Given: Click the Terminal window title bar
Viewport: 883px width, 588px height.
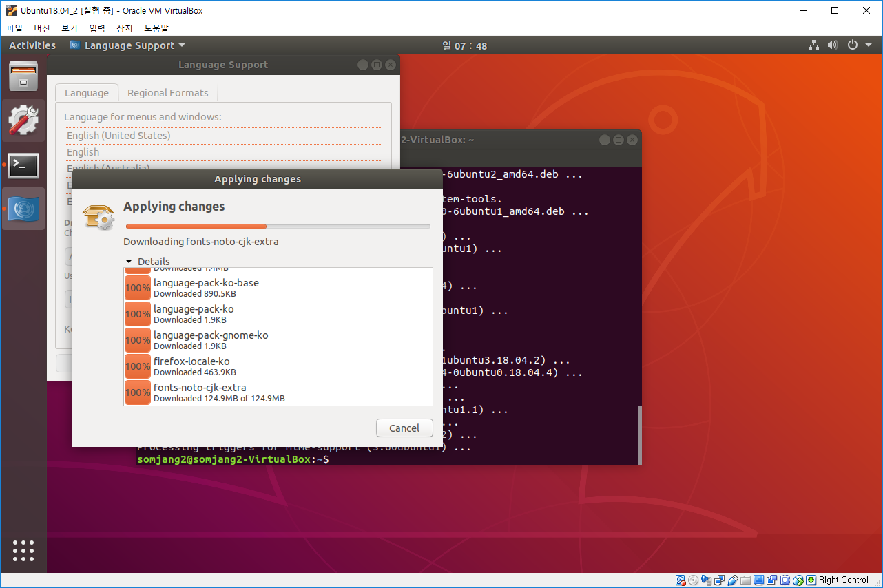Looking at the screenshot, I should (521, 139).
